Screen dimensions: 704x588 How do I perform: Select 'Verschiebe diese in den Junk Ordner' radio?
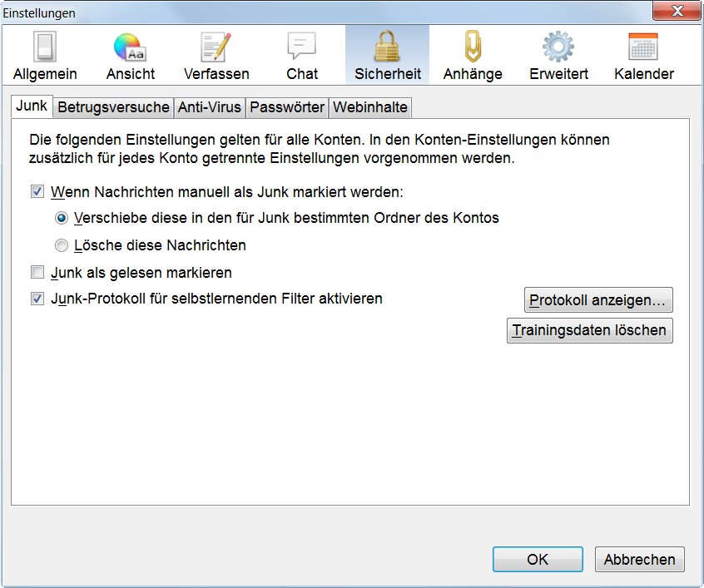click(61, 219)
